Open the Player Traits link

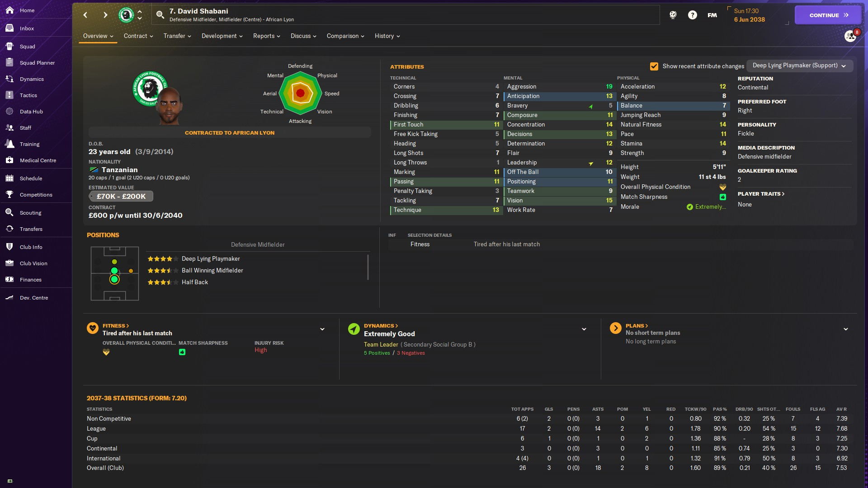(x=761, y=194)
